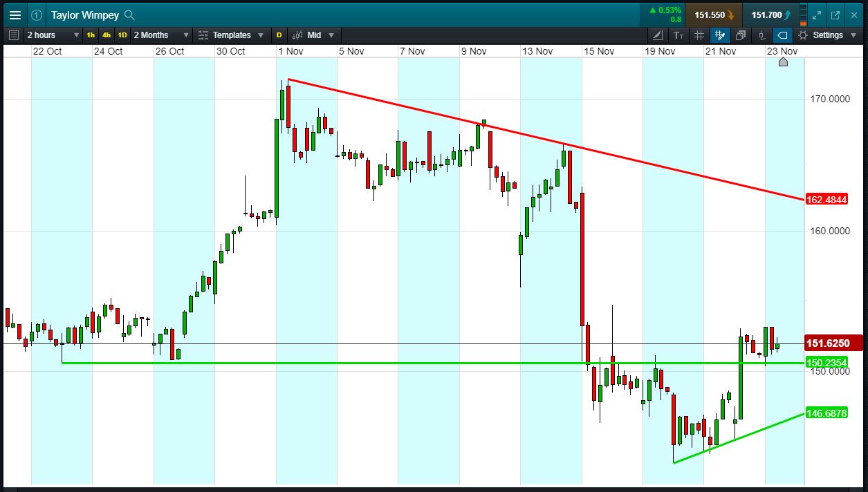Screen dimensions: 868x492
Task: Toggle the chart grid lines
Action: [x=699, y=35]
